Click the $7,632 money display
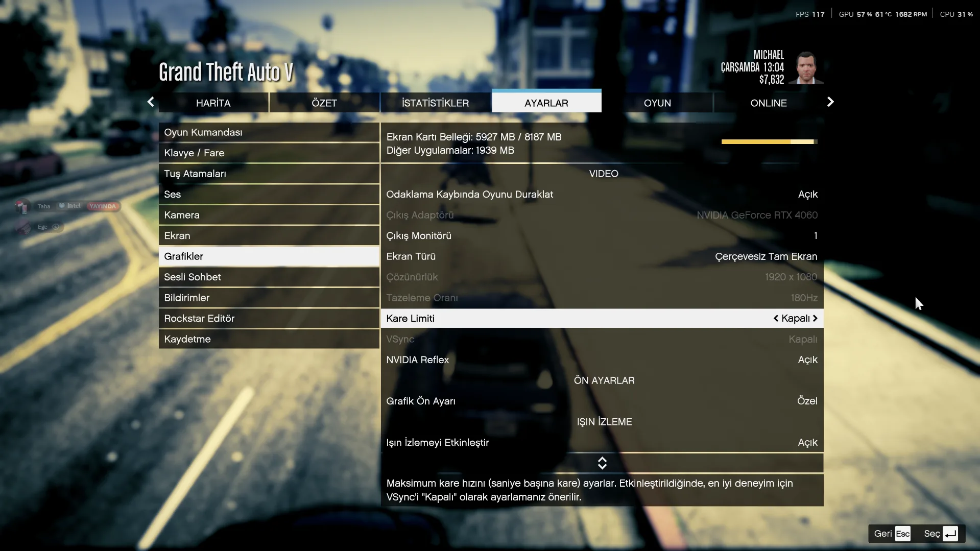Screen dimensions: 980x551 point(771,80)
